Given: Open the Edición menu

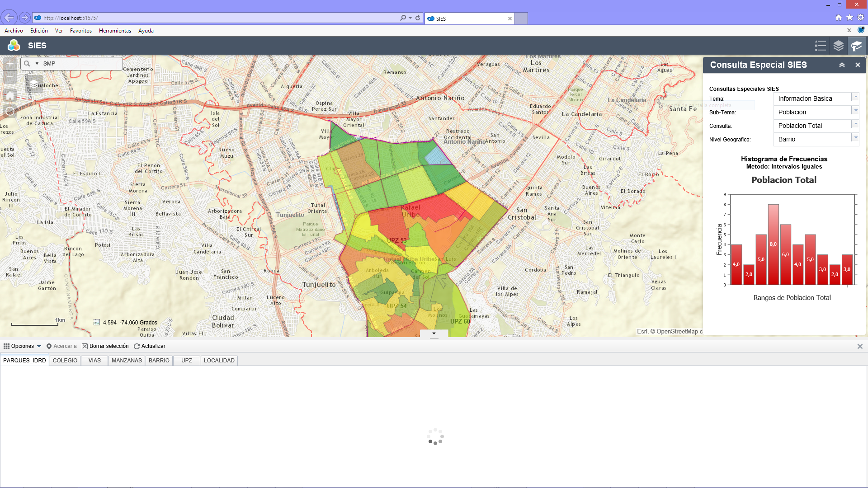Looking at the screenshot, I should pos(39,31).
